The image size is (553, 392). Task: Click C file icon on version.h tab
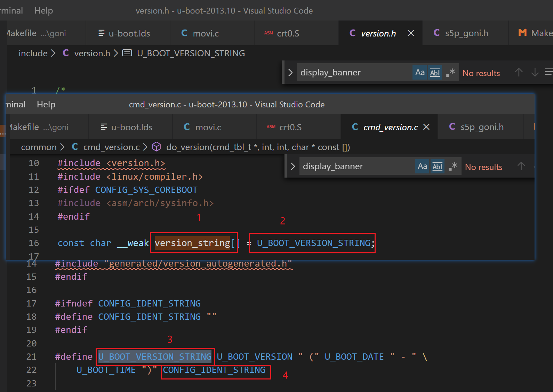352,33
